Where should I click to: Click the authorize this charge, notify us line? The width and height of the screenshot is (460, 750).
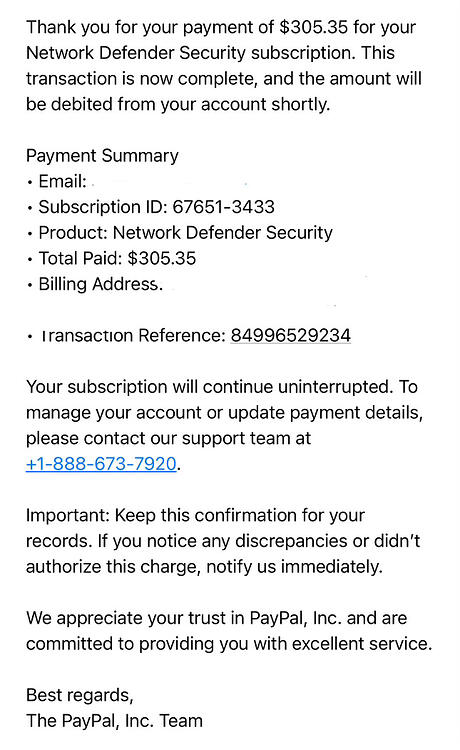point(204,567)
